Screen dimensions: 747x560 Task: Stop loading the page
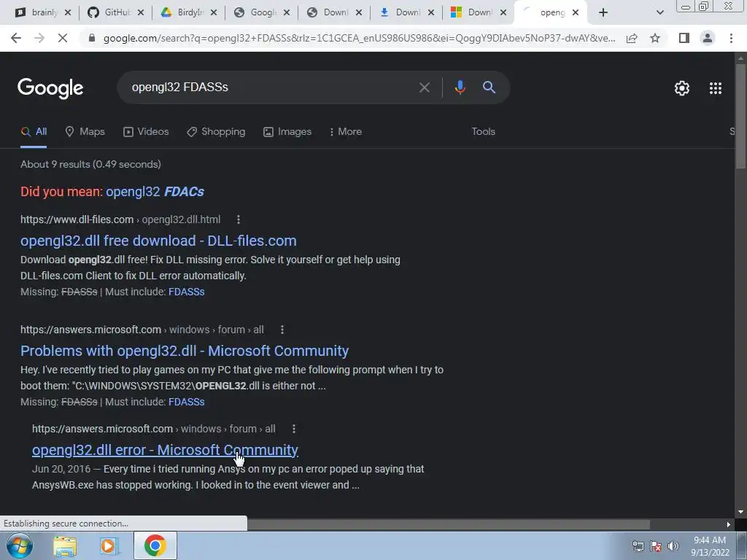63,38
